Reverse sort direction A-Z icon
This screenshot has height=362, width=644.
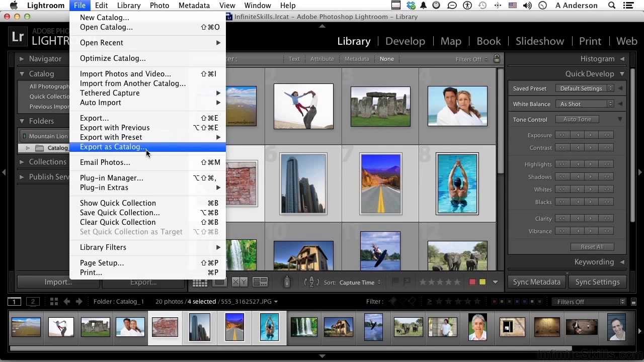coord(311,282)
